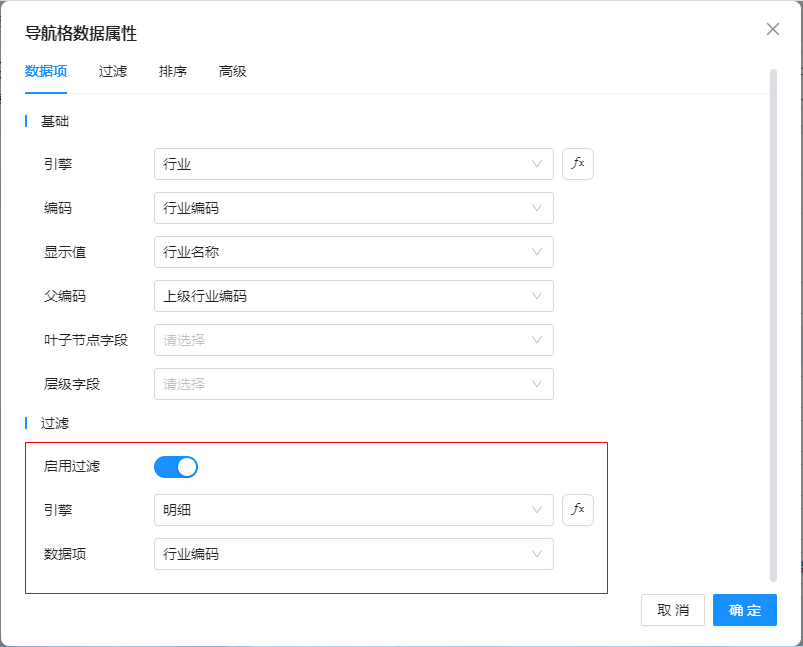
Task: Switch to the 排序 tab
Action: tap(173, 72)
